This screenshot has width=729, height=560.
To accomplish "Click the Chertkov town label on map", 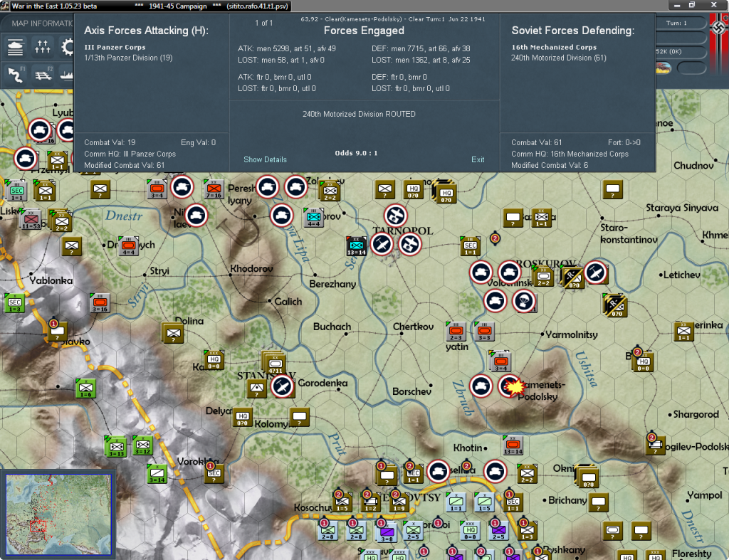I will (413, 327).
